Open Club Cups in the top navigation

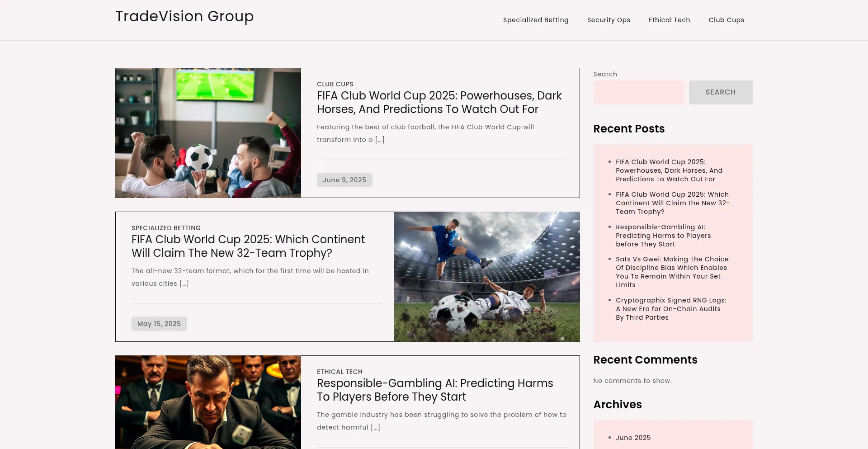(726, 20)
